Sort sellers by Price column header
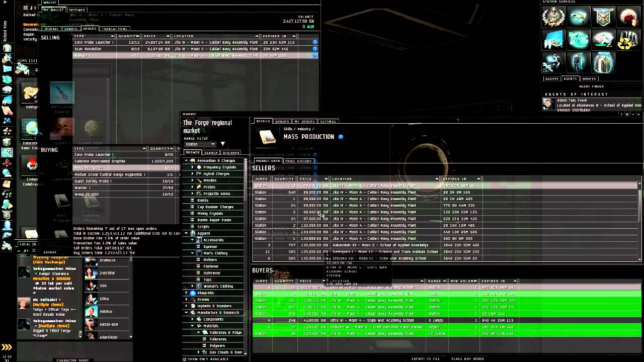 pyautogui.click(x=313, y=179)
